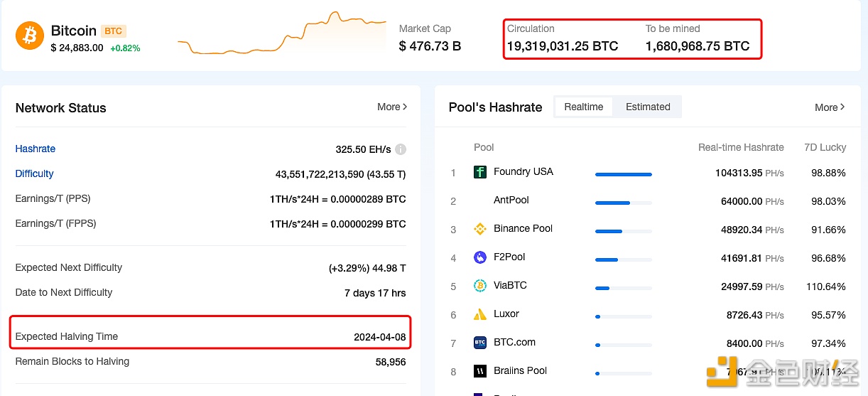Open the Hashrate link

pos(36,149)
